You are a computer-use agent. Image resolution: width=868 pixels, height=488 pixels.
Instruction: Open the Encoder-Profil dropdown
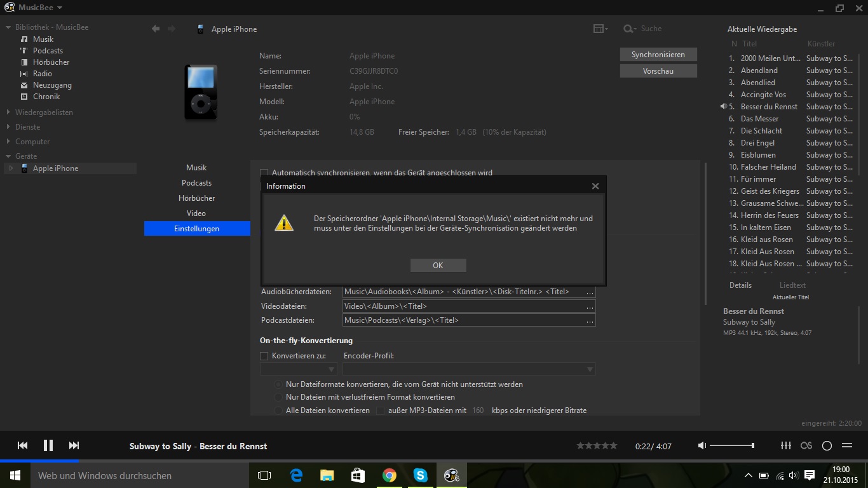(468, 369)
